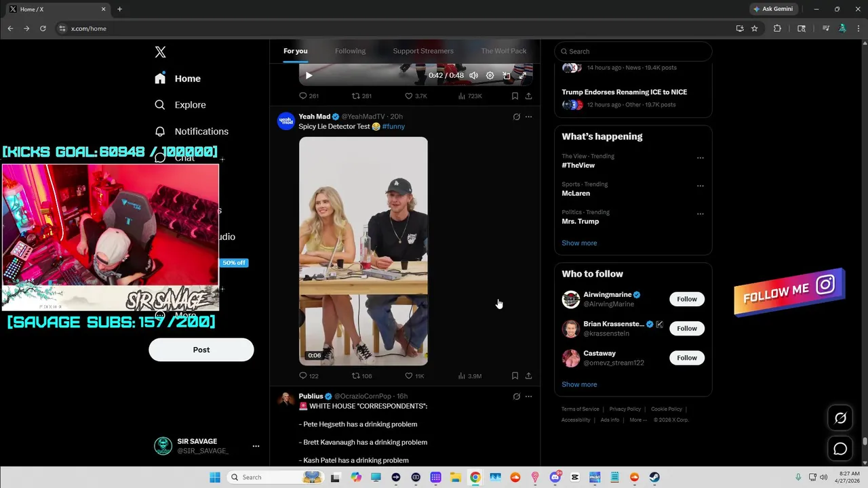Click the Grok icon on Publius post
The width and height of the screenshot is (868, 488).
pos(516,396)
